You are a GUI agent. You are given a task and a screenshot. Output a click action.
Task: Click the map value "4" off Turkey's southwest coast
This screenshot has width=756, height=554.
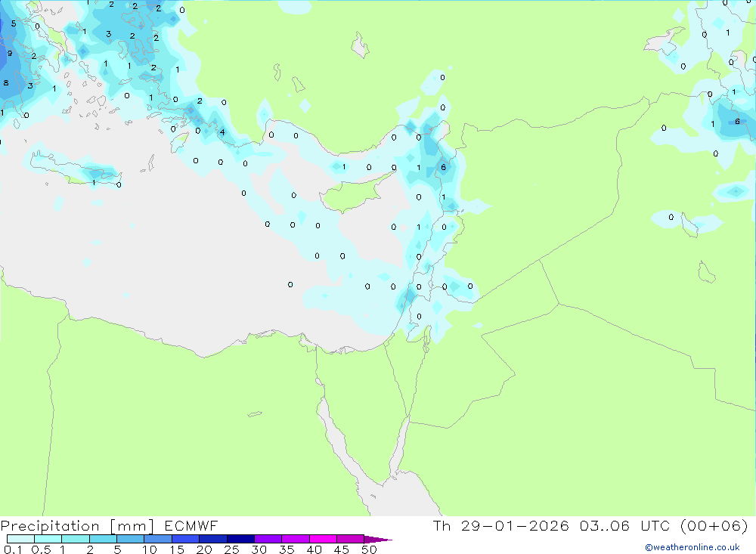tap(222, 132)
